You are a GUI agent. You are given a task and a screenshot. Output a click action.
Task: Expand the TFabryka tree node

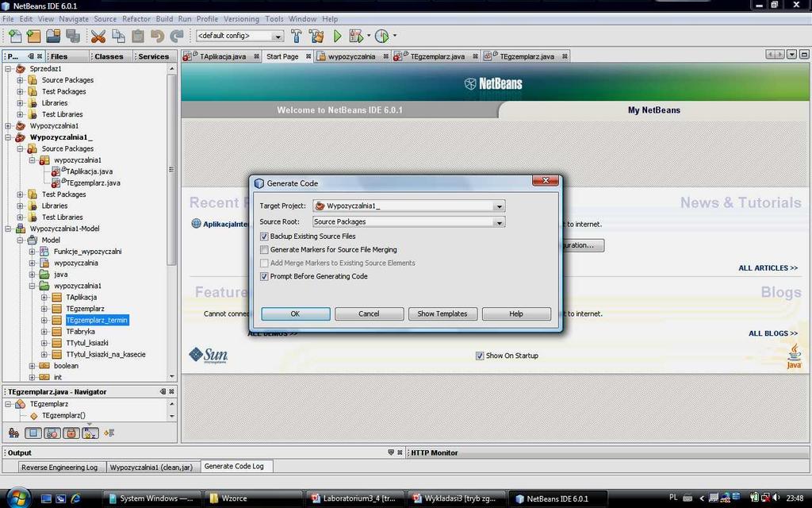coord(44,331)
